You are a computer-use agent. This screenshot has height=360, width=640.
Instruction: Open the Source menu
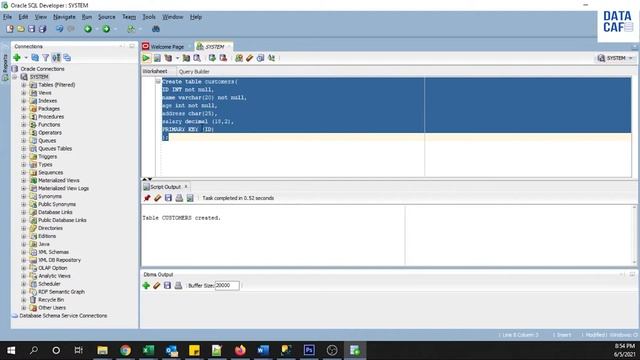(107, 17)
